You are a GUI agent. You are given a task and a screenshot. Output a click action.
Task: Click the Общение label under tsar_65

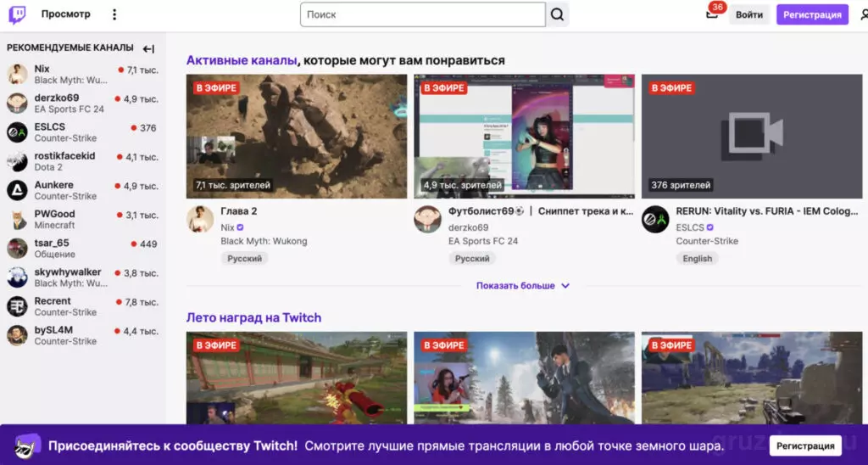55,255
